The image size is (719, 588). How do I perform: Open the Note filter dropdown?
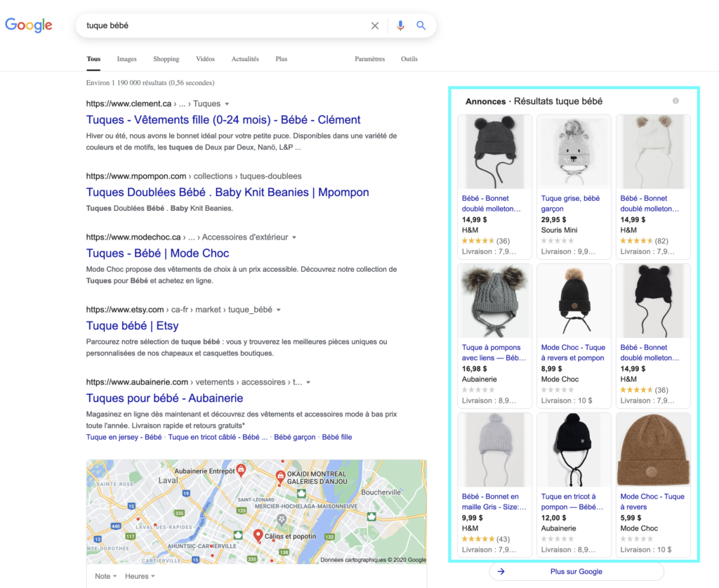[105, 576]
